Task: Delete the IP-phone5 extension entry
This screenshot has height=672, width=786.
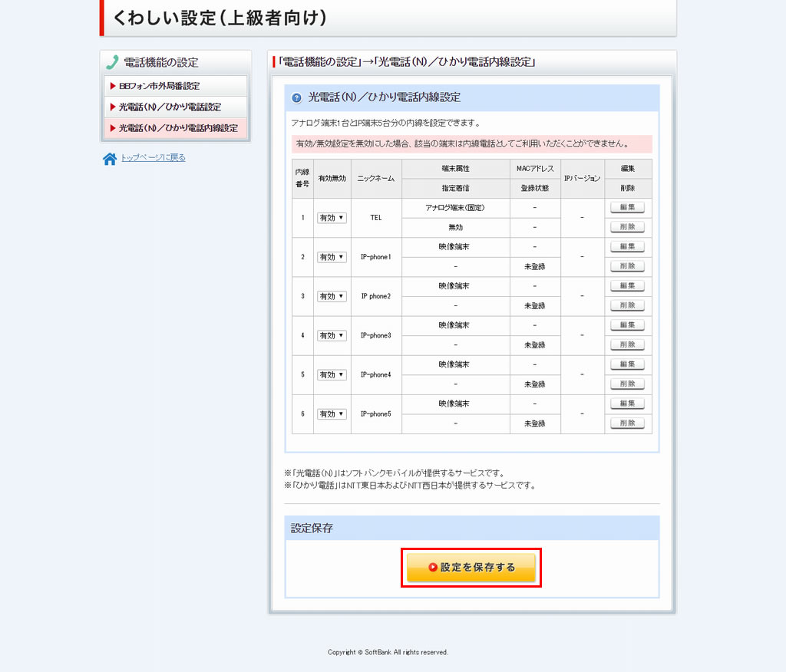Action: tap(627, 423)
